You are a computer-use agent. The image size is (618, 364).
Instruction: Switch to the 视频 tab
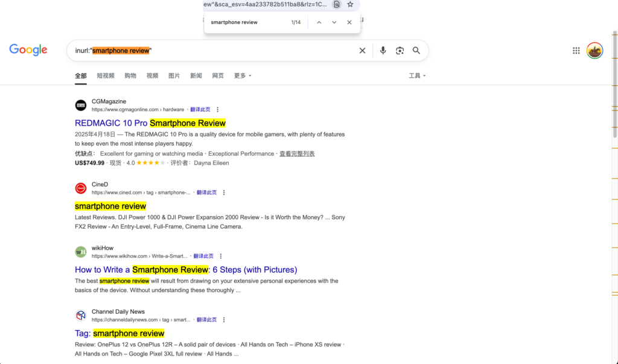(152, 75)
